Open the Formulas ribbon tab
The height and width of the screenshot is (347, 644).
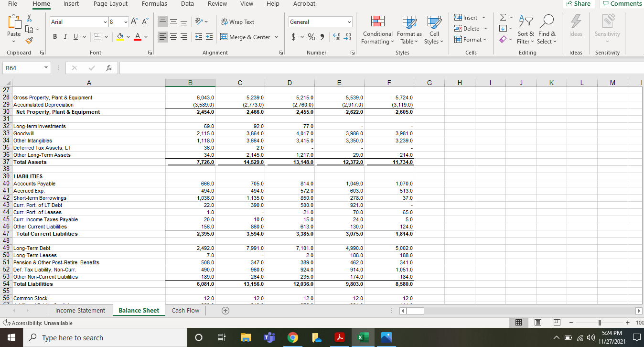(x=154, y=4)
